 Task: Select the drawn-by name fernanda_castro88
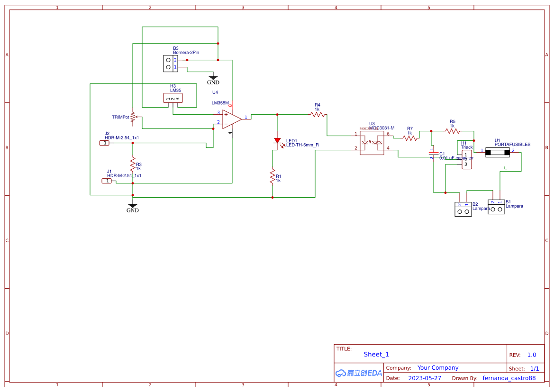tap(509, 378)
